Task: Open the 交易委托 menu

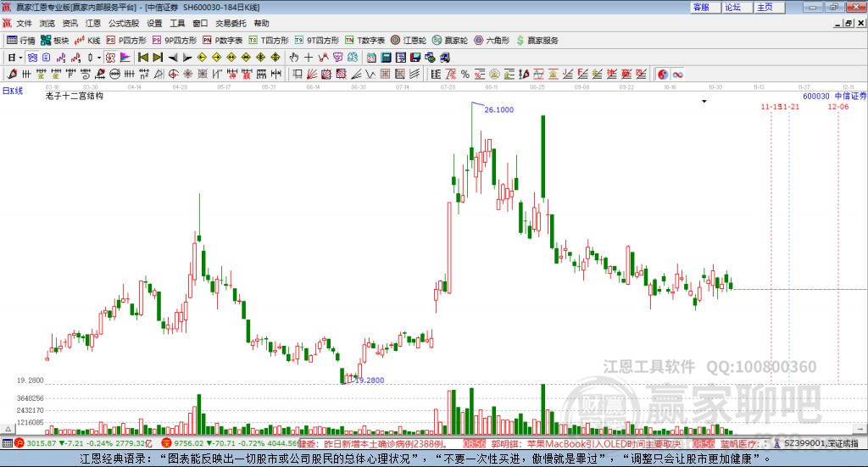Action: (231, 23)
